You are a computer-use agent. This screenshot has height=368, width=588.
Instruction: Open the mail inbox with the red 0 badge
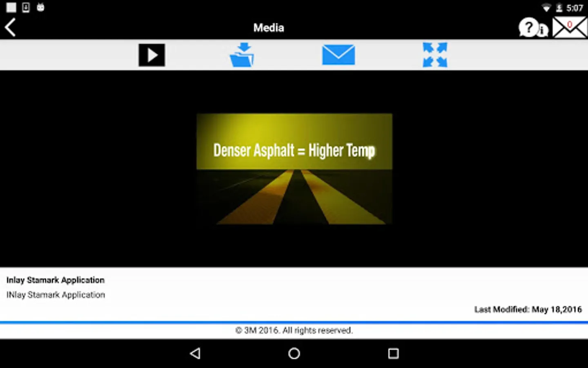coord(569,28)
